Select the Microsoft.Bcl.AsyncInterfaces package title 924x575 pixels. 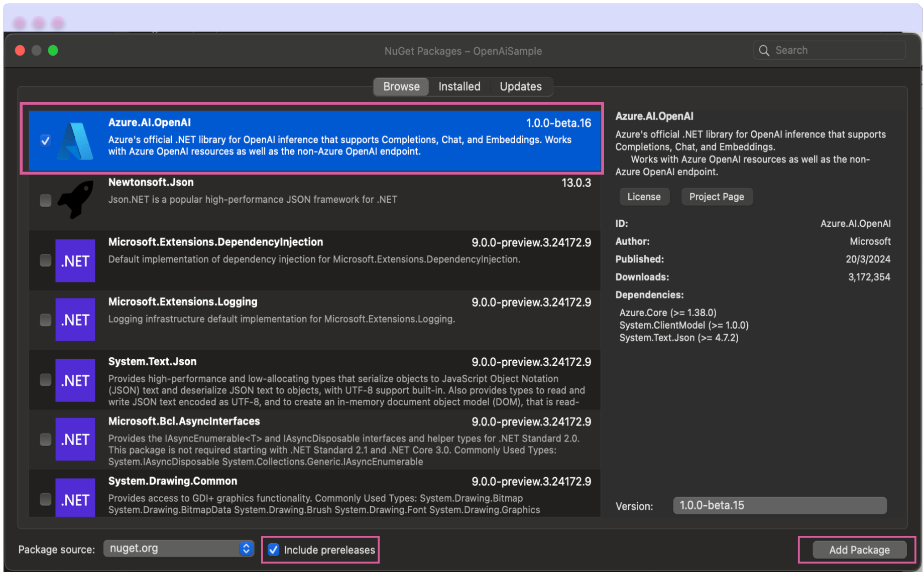coord(184,421)
